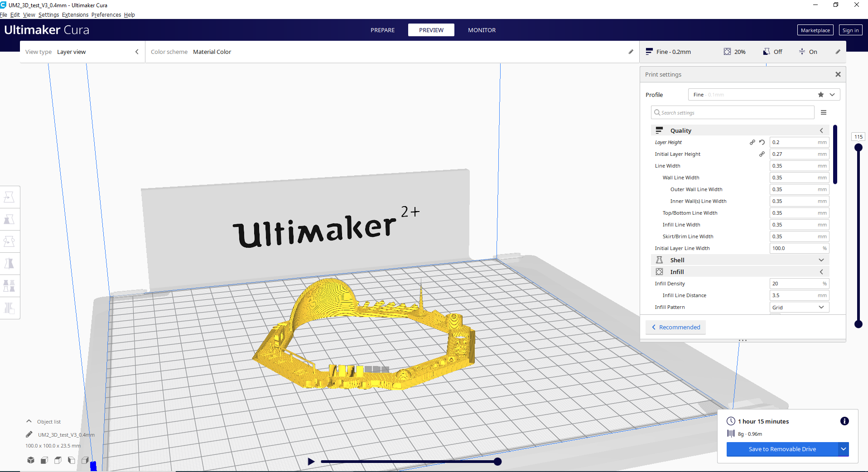The image size is (868, 472).
Task: Click the Fine - 0.2mm profile summary icon
Action: [649, 52]
